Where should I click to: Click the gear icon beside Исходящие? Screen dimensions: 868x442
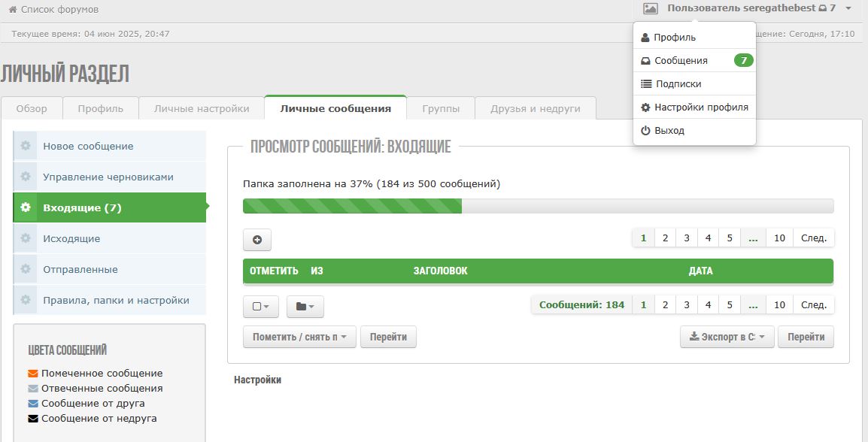point(26,238)
